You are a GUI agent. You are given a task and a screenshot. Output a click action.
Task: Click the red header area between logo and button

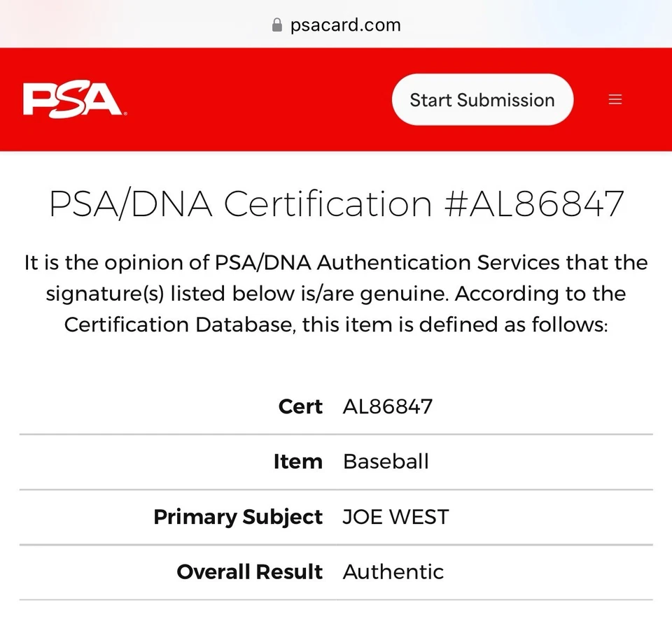click(259, 100)
